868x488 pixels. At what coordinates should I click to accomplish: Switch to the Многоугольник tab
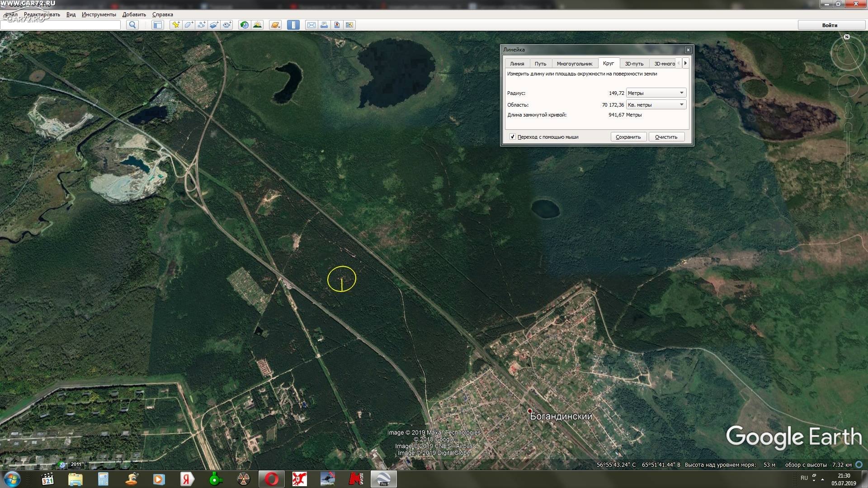coord(574,64)
